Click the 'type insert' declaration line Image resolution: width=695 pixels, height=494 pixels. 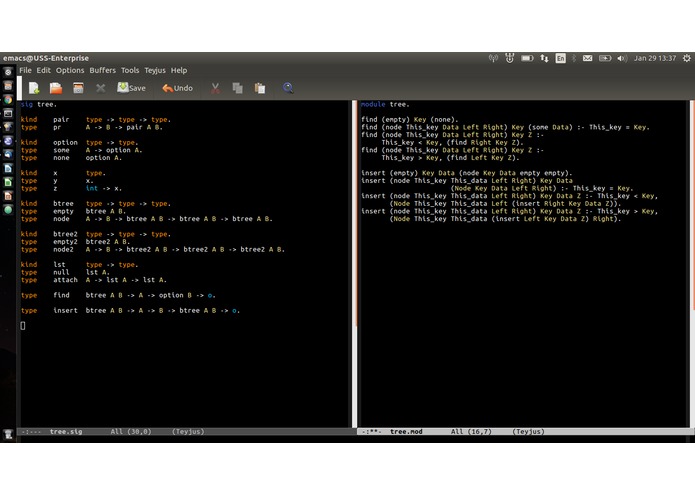click(130, 311)
